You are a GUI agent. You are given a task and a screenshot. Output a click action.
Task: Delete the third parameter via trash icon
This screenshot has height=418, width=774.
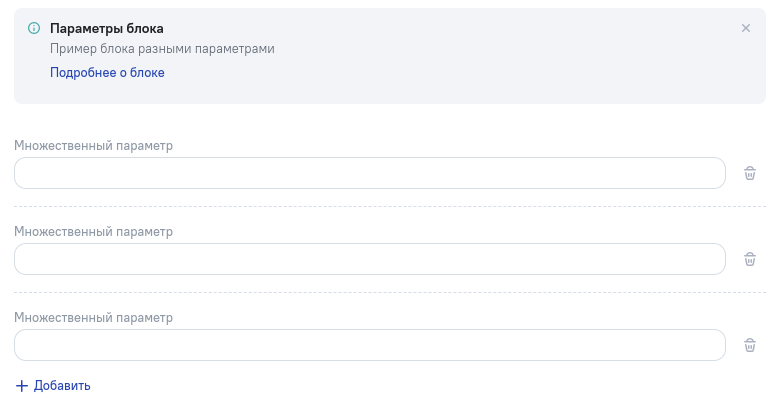pos(749,345)
